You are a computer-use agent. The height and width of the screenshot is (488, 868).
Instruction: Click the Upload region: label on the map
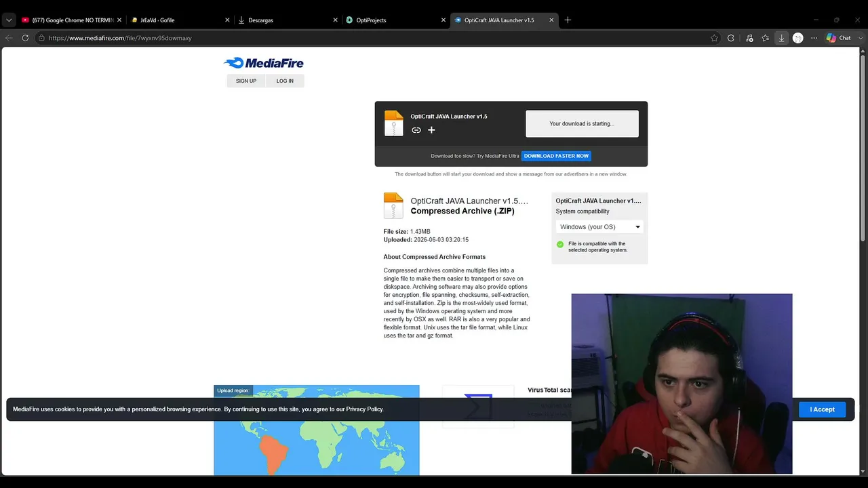pos(233,390)
